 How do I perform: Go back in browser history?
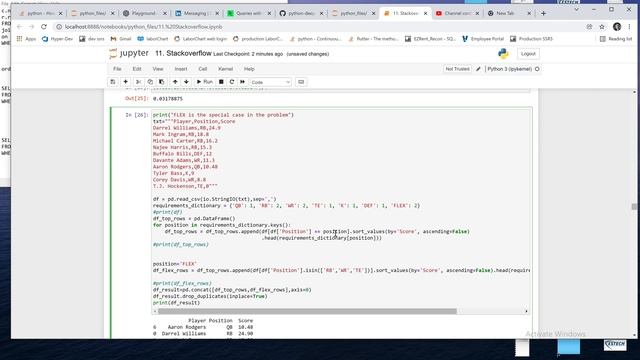pyautogui.click(x=20, y=27)
